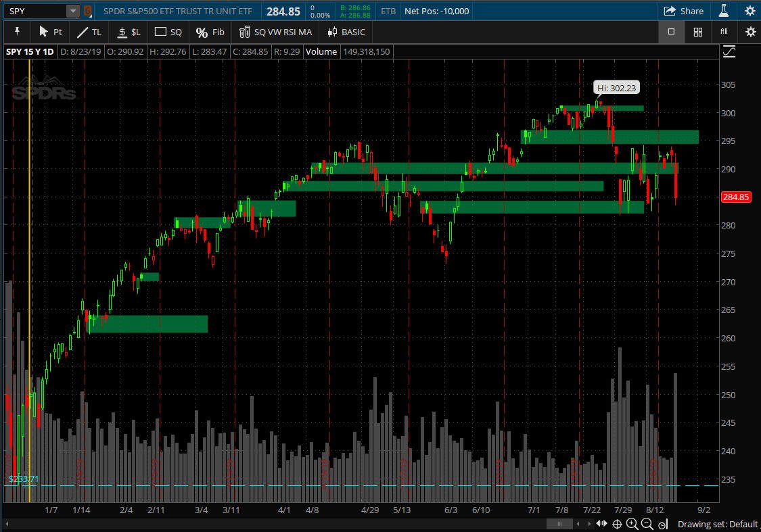Click the 7/1 date on time axis
Viewport: 761px width, 532px height.
[x=534, y=510]
